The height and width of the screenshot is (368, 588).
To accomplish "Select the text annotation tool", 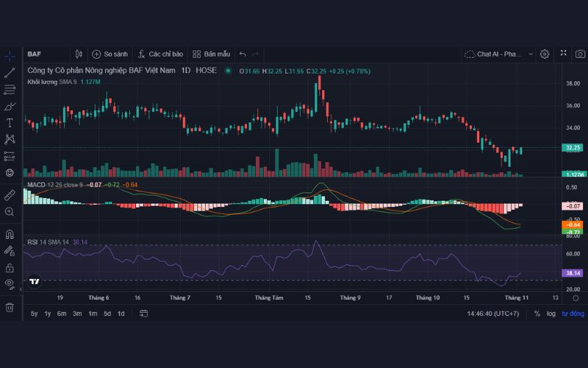I will pyautogui.click(x=10, y=123).
